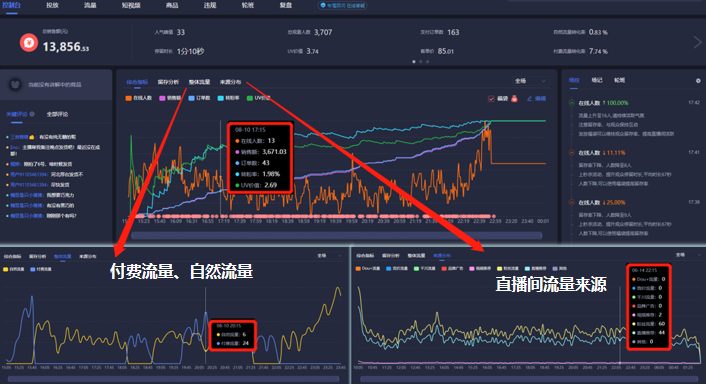Toggle the 直播推荐 legend in bottom-right chart
The height and width of the screenshot is (385, 706).
[x=535, y=269]
